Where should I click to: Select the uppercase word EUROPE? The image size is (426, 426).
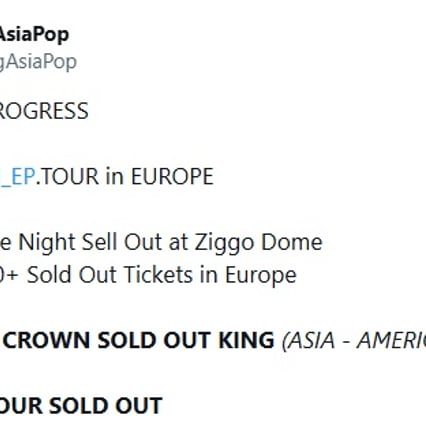click(172, 176)
